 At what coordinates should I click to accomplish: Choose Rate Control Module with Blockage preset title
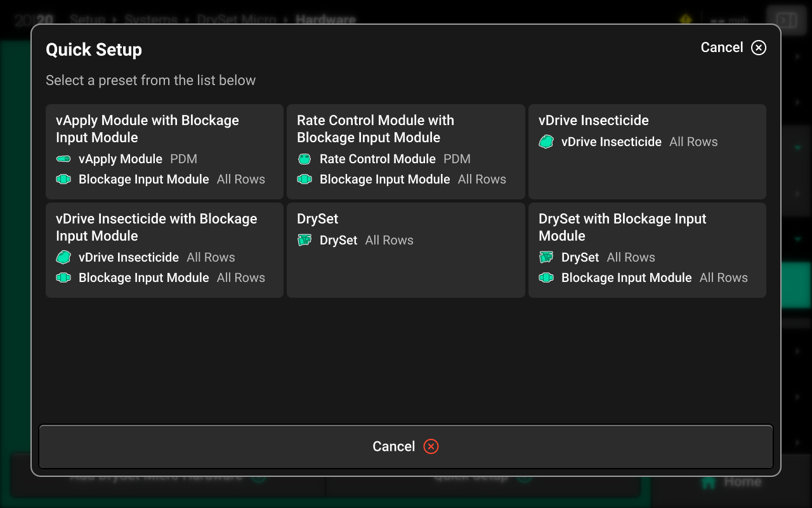tap(376, 129)
